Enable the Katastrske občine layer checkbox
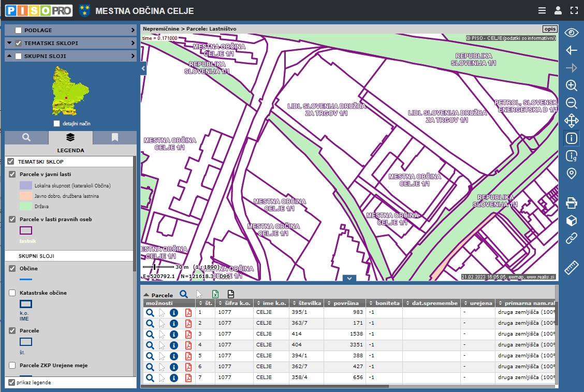This screenshot has height=392, width=584. (12, 293)
